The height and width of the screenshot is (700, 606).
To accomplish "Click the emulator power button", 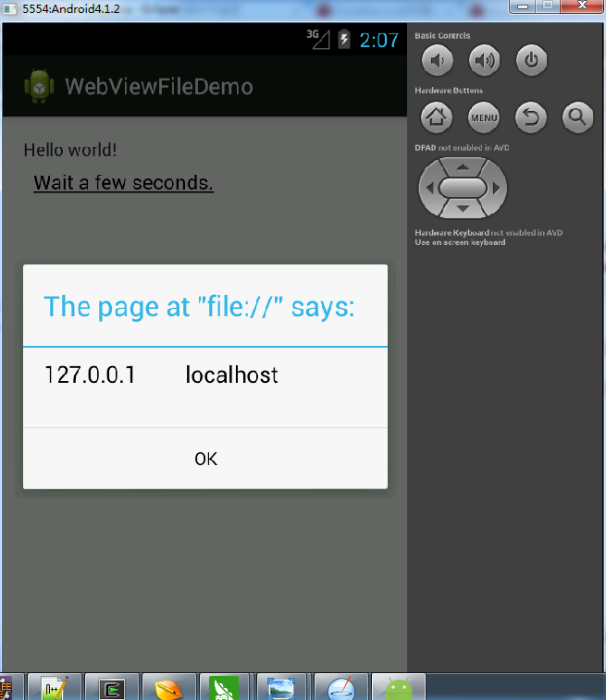I will point(531,60).
